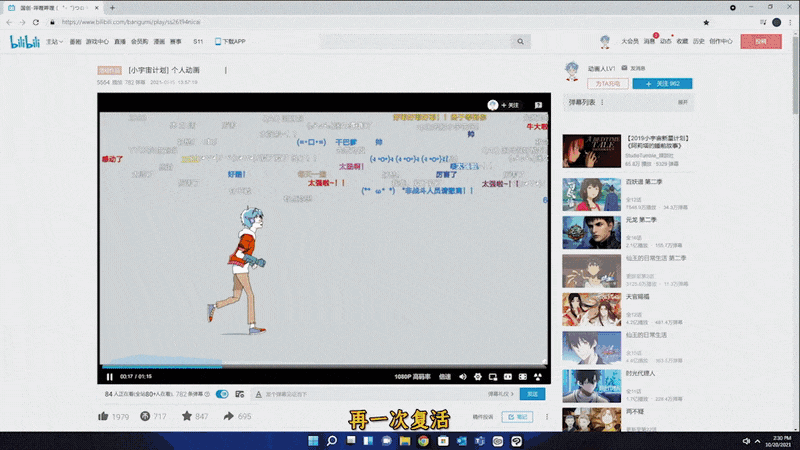Click 下载APP download link
The width and height of the screenshot is (800, 450).
[230, 42]
